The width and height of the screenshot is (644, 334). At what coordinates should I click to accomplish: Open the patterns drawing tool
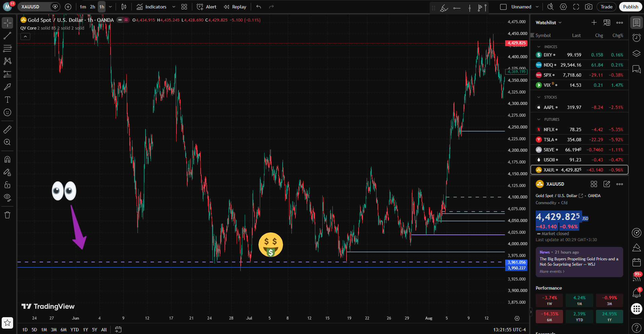tap(7, 61)
